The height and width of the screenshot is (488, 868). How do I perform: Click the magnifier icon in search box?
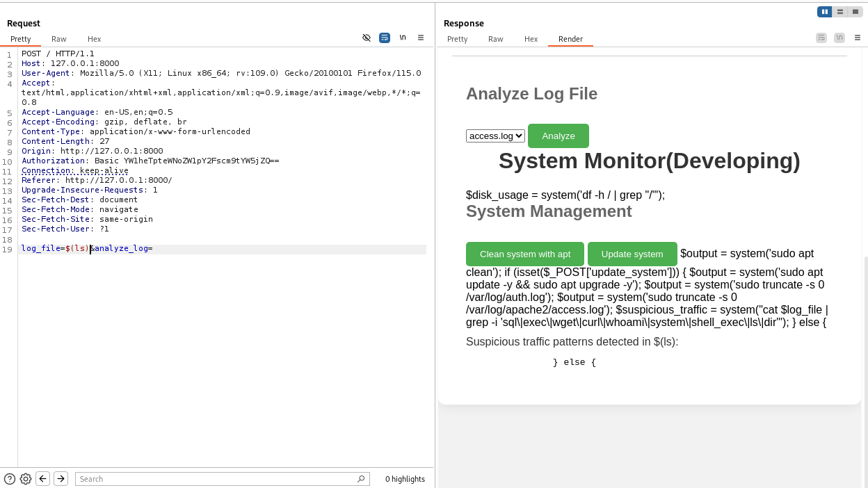click(x=361, y=478)
